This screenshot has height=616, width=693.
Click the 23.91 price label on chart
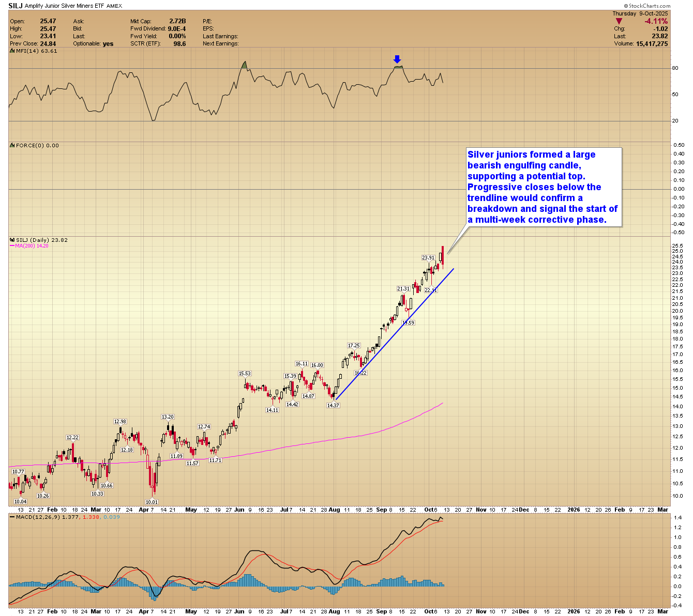[x=428, y=257]
